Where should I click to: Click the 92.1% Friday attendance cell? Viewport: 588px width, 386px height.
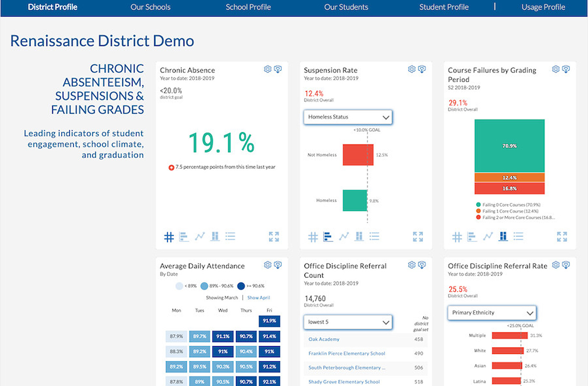pyautogui.click(x=269, y=382)
